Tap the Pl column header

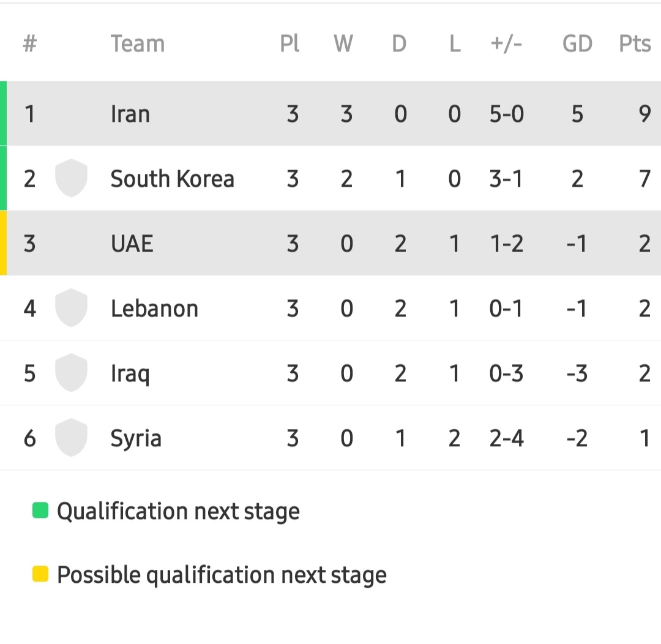(x=290, y=44)
